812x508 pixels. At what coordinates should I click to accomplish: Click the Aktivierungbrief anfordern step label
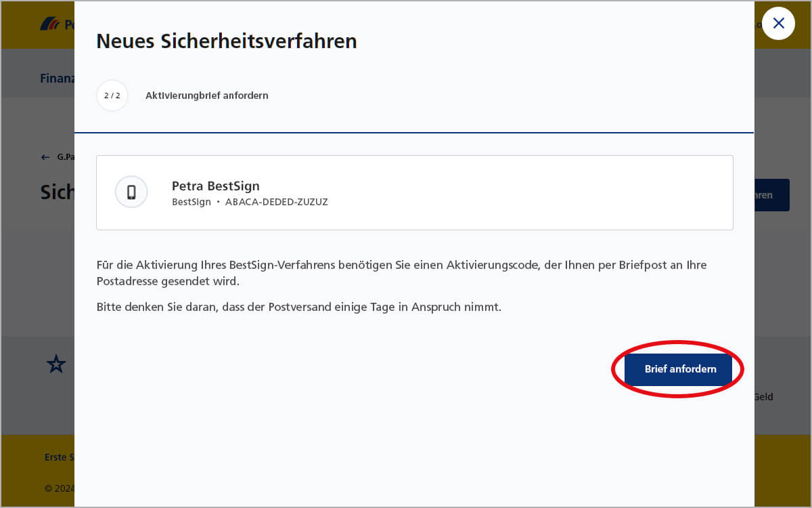[x=207, y=96]
